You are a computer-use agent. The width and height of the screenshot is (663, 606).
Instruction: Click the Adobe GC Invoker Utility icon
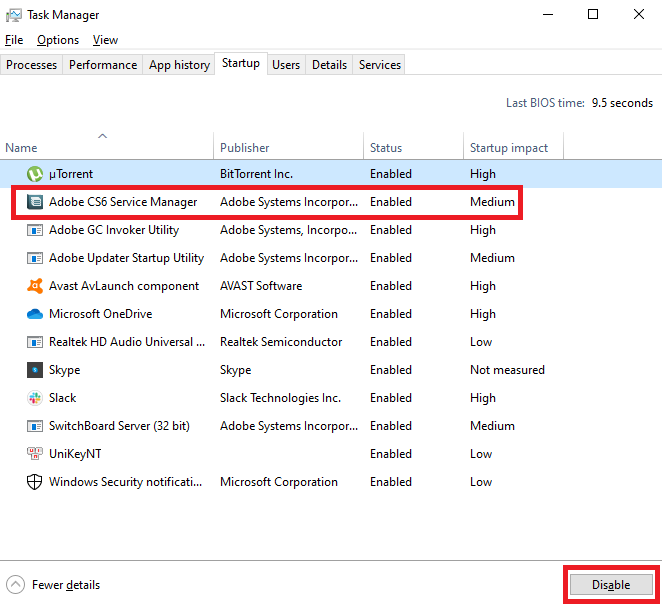point(35,230)
